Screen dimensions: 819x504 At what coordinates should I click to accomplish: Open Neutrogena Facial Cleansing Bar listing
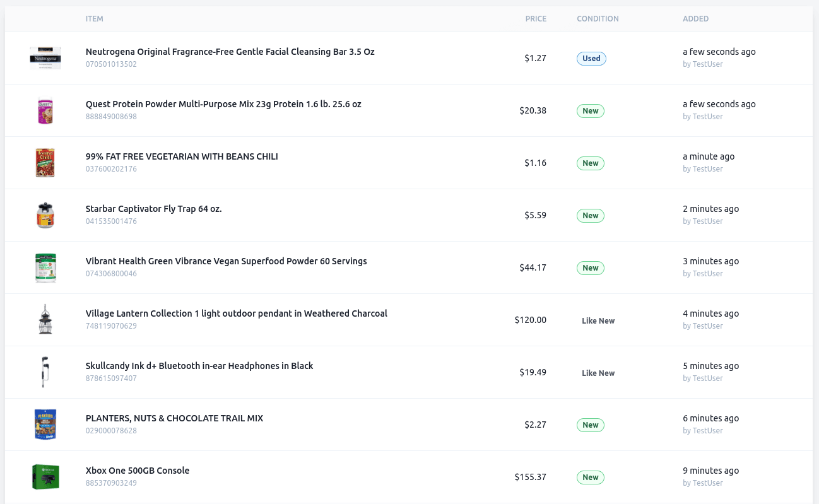[x=230, y=52]
